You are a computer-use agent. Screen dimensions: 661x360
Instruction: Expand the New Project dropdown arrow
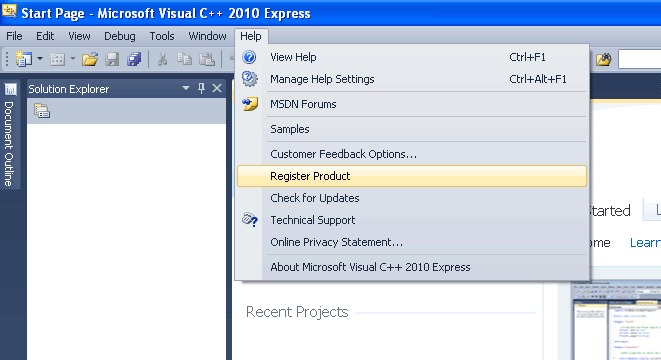40,59
